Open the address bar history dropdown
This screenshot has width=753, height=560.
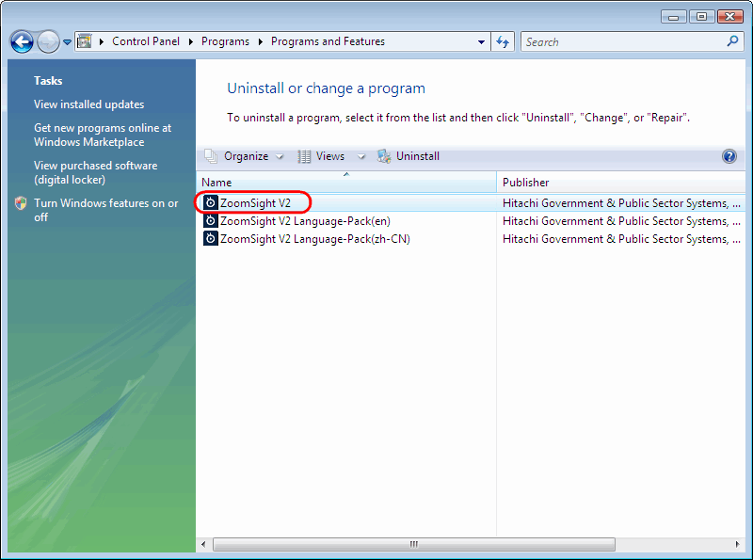(481, 41)
